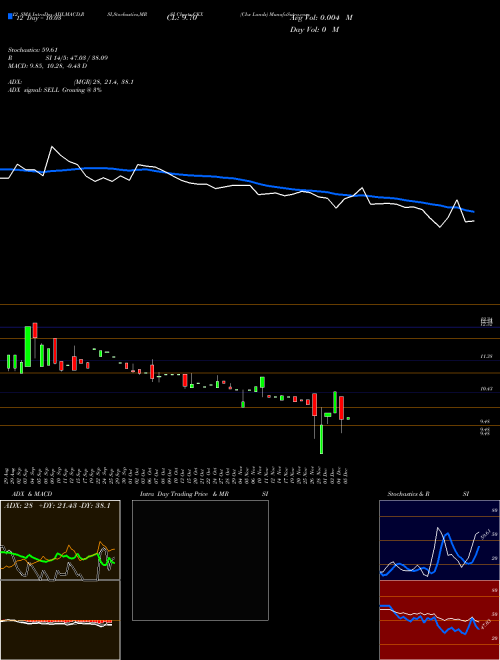Select the 'Stochastics: 59.61' readout
The height and width of the screenshot is (660, 500).
33,50
